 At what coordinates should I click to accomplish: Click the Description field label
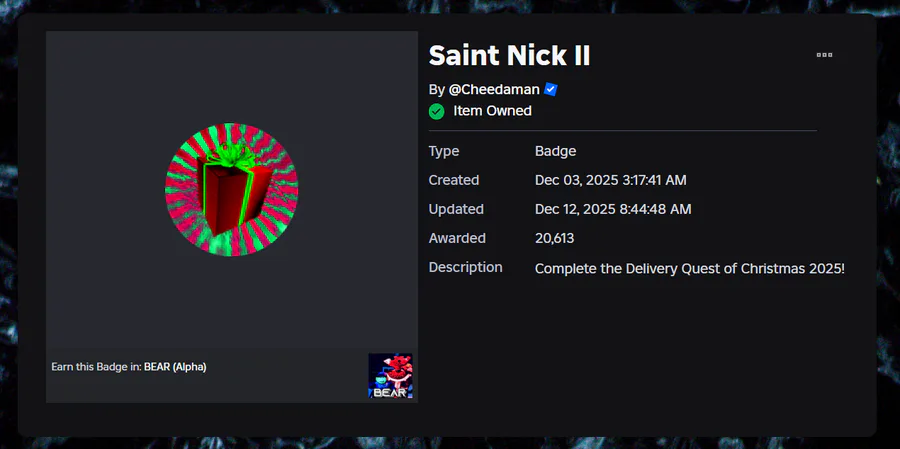tap(465, 267)
